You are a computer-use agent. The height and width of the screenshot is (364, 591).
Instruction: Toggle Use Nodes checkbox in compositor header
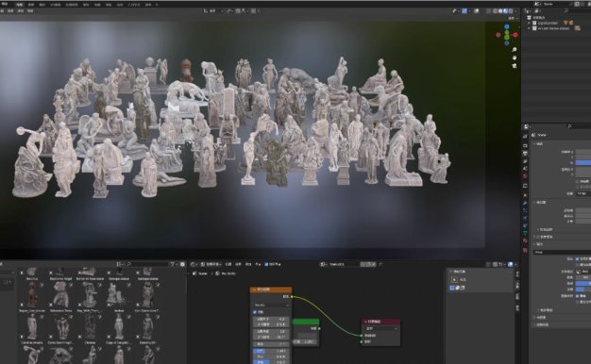(266, 264)
